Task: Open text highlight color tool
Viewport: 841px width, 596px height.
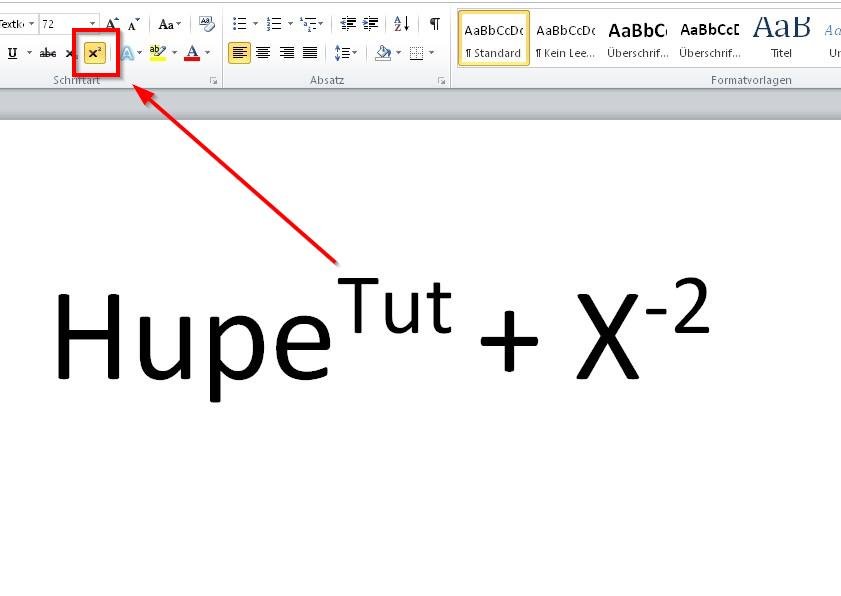Action: pyautogui.click(x=156, y=53)
